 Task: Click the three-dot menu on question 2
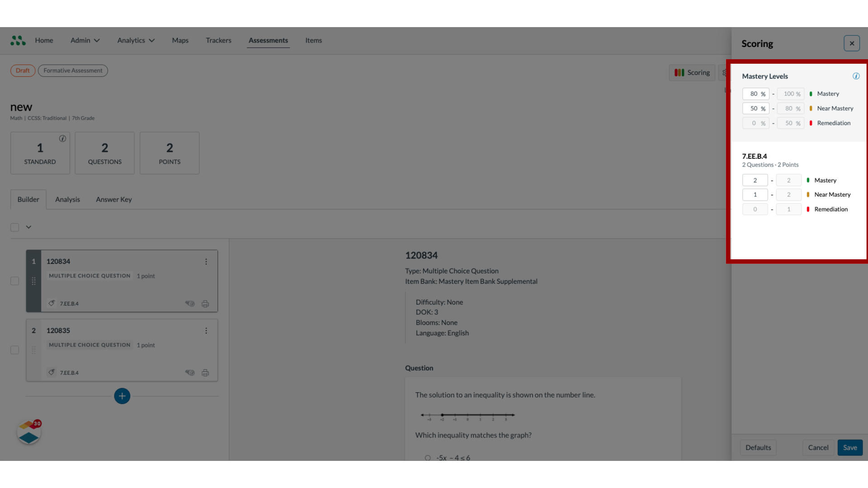[x=206, y=330]
